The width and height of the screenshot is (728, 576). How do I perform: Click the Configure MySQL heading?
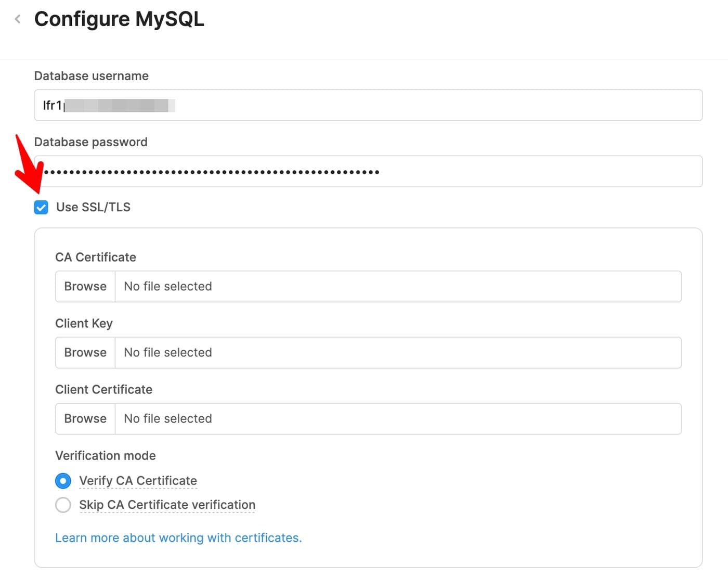click(119, 19)
